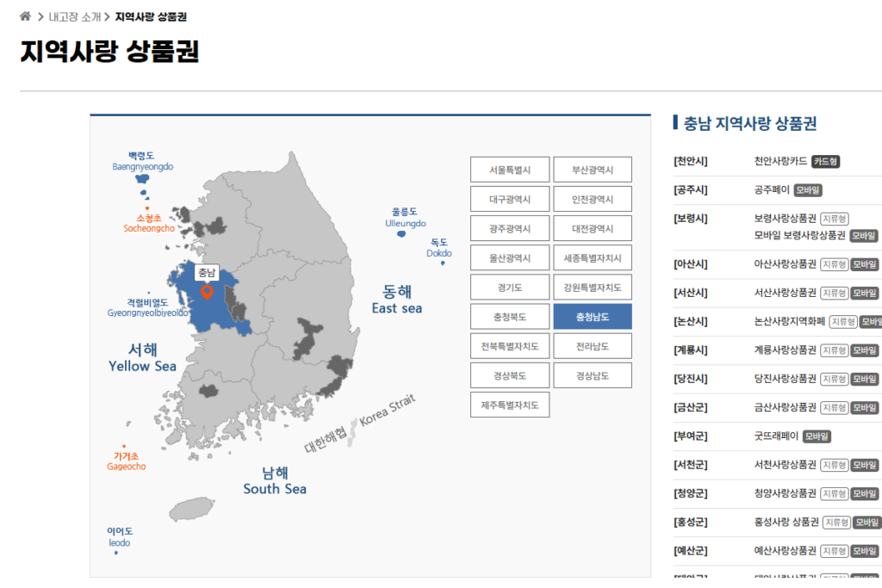Viewport: 882px width, 588px height.
Task: Select the 서울특별시 region button
Action: (x=510, y=169)
